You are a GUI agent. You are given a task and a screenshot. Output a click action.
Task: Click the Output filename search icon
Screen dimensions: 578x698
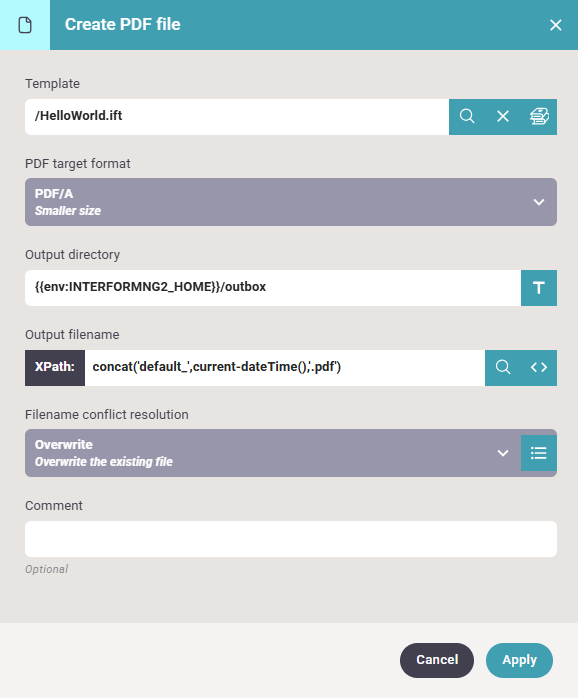pos(503,368)
